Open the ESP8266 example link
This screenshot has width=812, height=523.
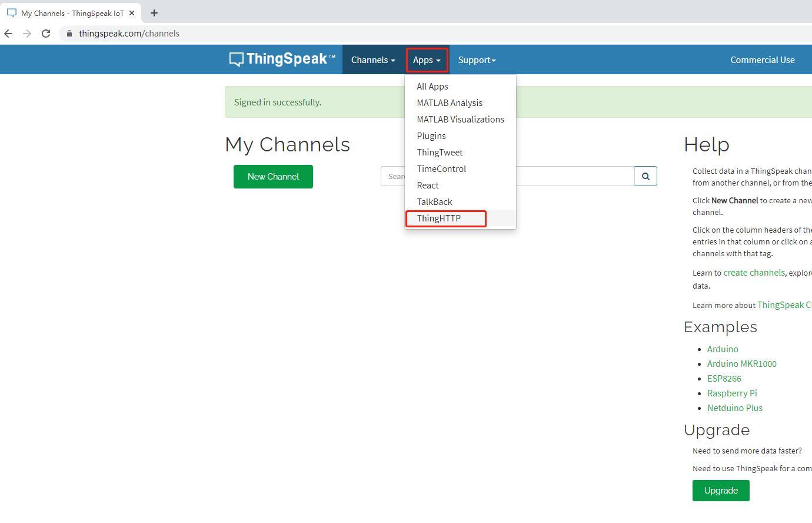tap(724, 378)
